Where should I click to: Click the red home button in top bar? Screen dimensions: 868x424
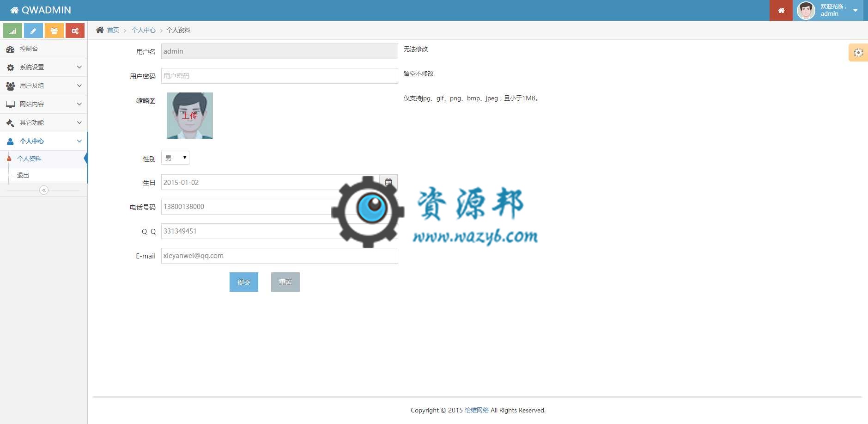(x=781, y=10)
